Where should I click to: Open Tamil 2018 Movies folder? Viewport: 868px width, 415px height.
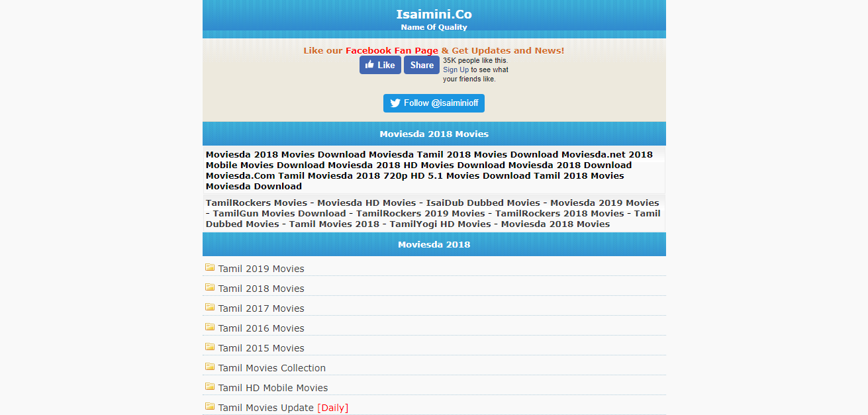[262, 289]
